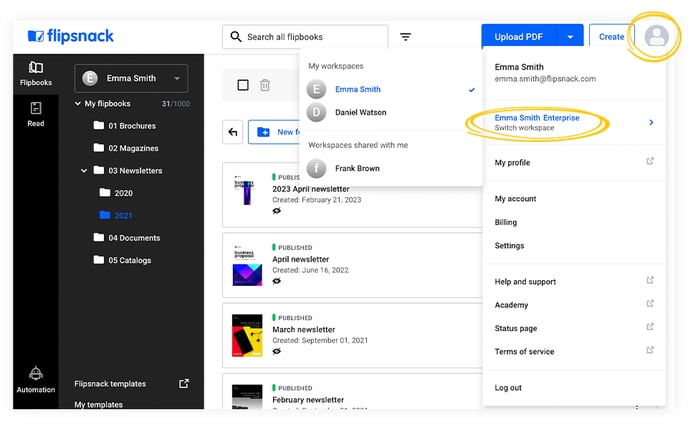This screenshot has width=688, height=430.
Task: Collapse the My flipbooks tree
Action: (78, 104)
